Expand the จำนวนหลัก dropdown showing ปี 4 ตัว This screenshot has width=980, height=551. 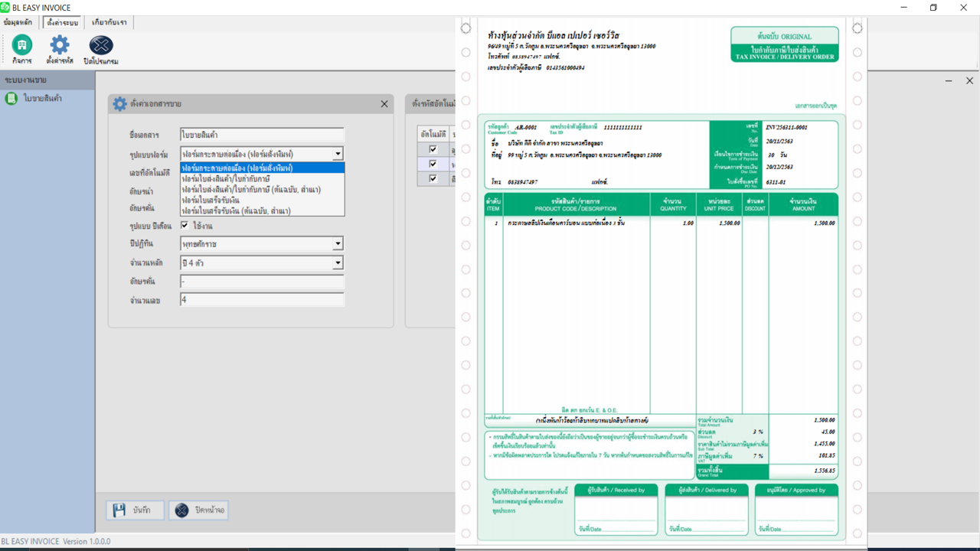(338, 262)
